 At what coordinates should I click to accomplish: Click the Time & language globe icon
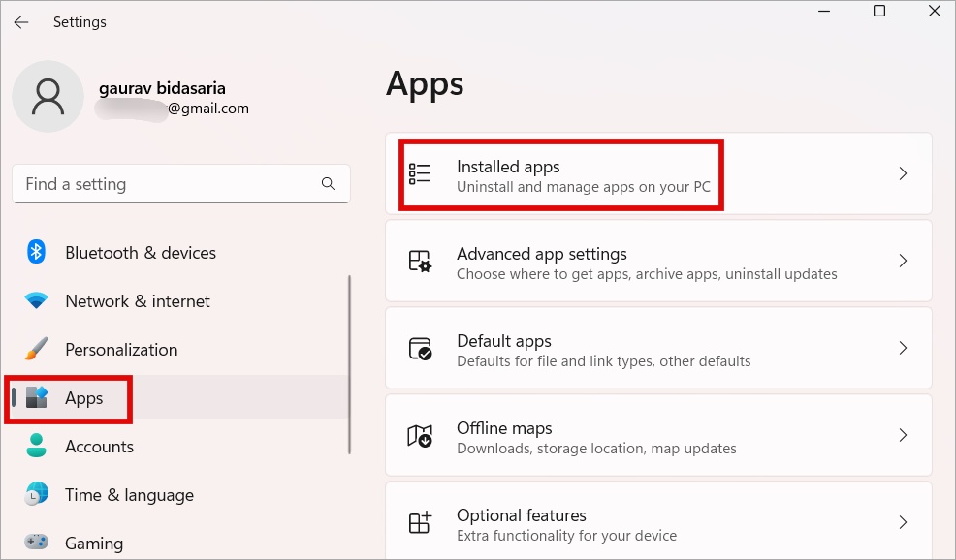37,495
